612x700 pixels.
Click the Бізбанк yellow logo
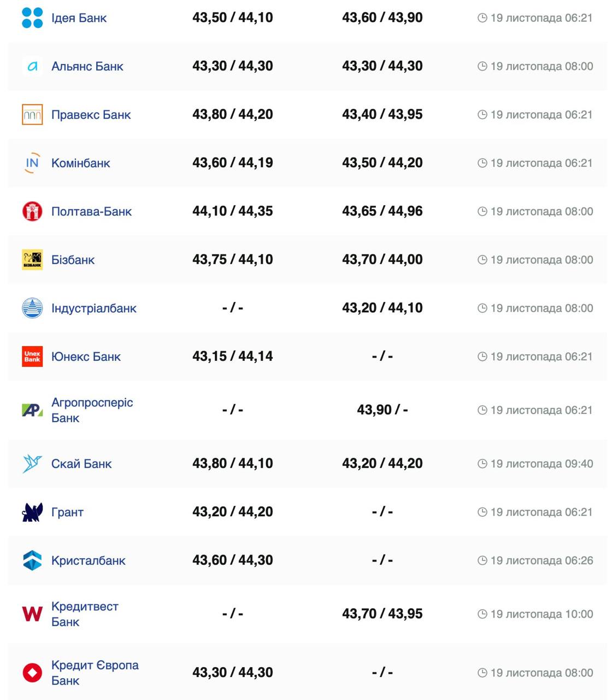pos(32,260)
